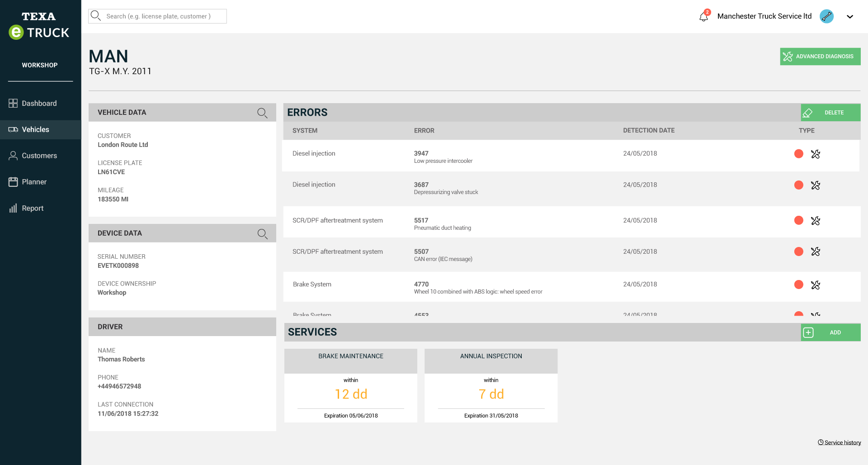Click the red status dot for error 5507
The height and width of the screenshot is (465, 868).
pos(799,251)
